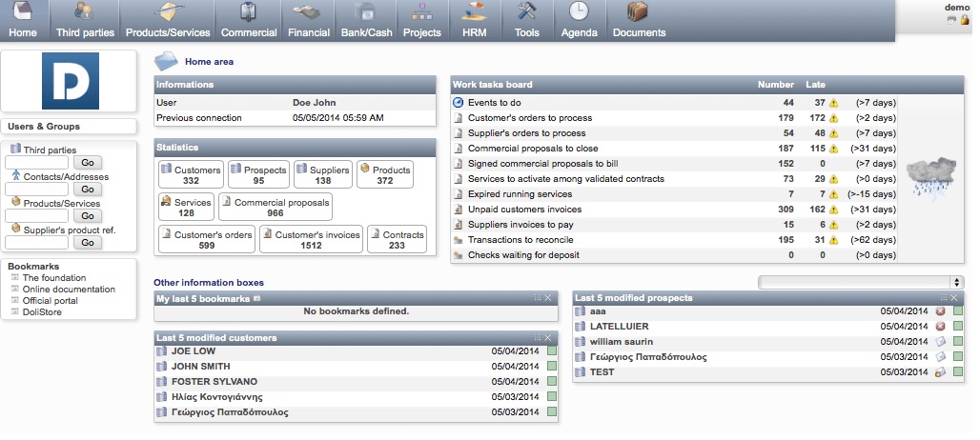Close the Last 5 modified prospects box

[954, 298]
